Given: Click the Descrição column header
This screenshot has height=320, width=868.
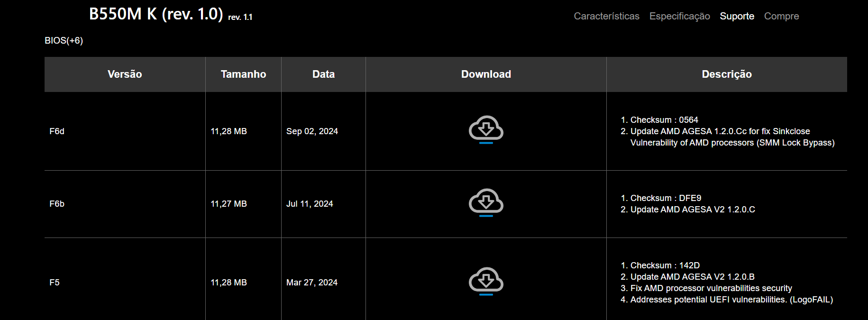Looking at the screenshot, I should click(x=727, y=74).
